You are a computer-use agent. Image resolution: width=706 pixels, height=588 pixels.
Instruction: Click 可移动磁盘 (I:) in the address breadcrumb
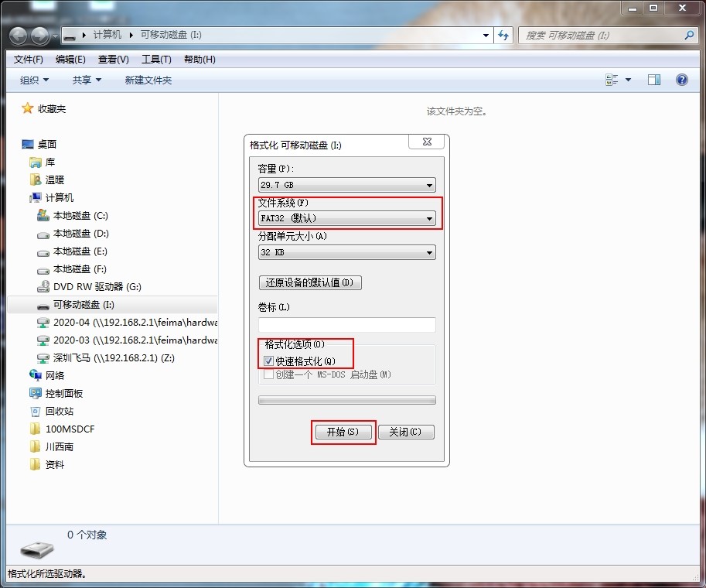[x=171, y=35]
